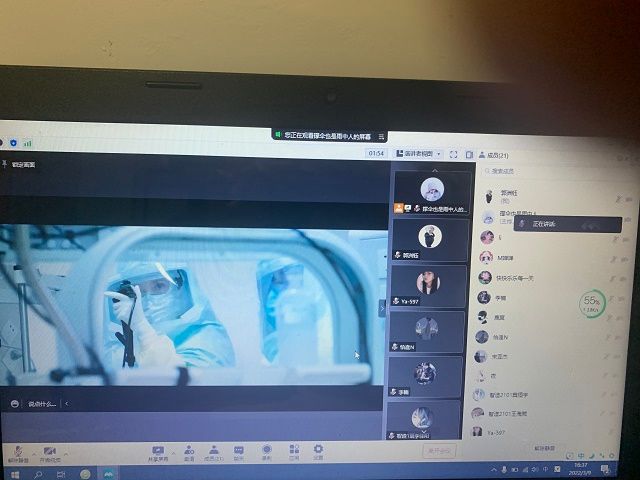Image resolution: width=640 pixels, height=480 pixels.
Task: Enter full screen mode icon
Action: [453, 154]
